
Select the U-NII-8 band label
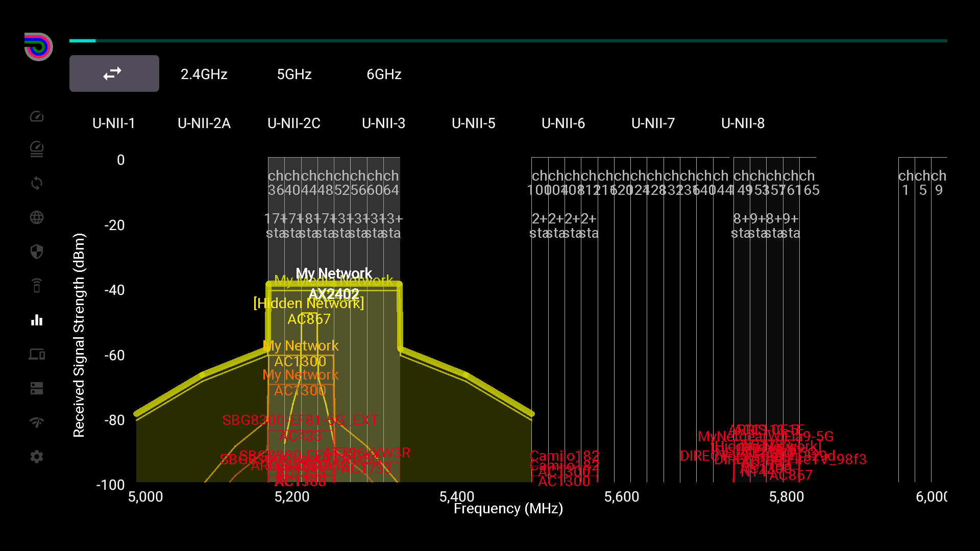click(743, 122)
